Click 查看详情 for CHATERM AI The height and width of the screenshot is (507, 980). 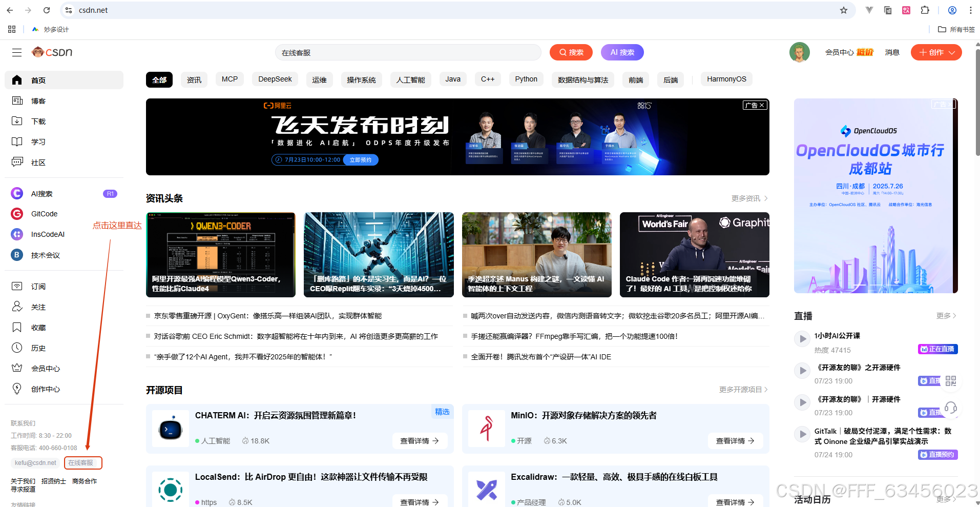click(420, 441)
